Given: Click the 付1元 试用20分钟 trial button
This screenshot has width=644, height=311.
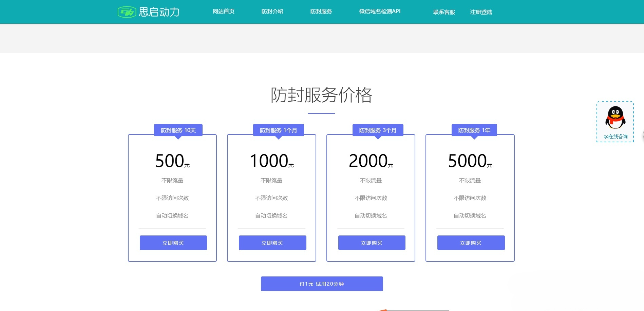Looking at the screenshot, I should [x=322, y=284].
